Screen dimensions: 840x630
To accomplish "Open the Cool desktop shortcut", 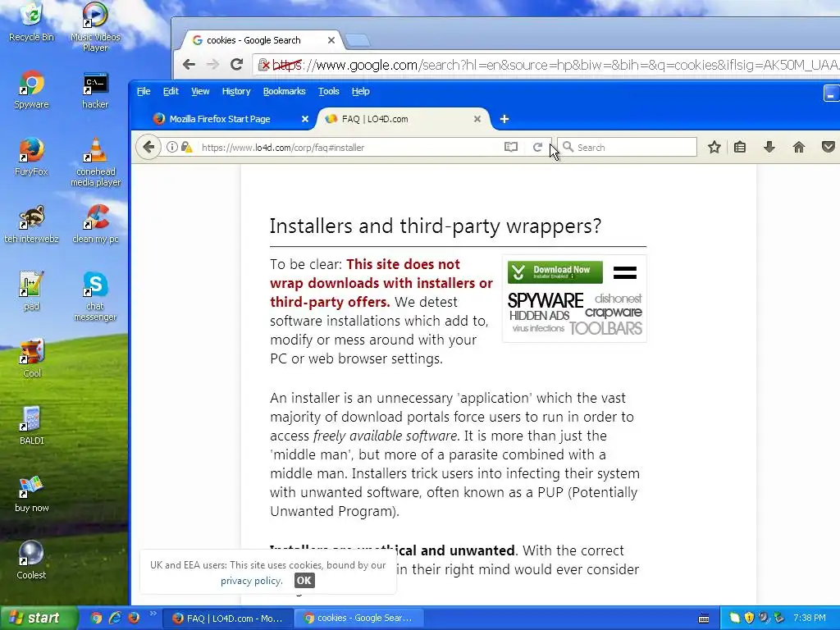I will [31, 358].
